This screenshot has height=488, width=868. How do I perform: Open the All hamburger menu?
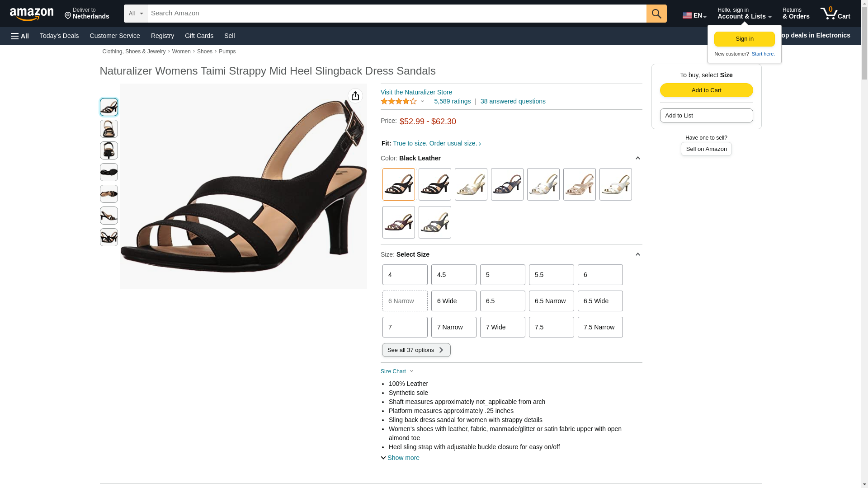20,36
